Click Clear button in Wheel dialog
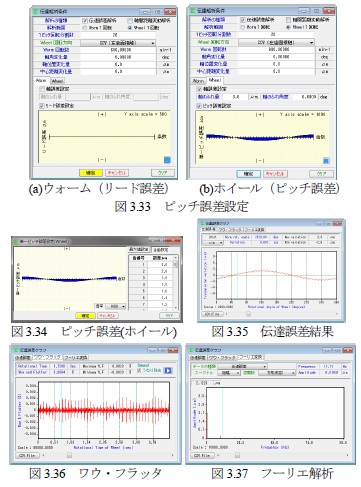Image resolution: width=361 pixels, height=487 pixels. tap(321, 174)
